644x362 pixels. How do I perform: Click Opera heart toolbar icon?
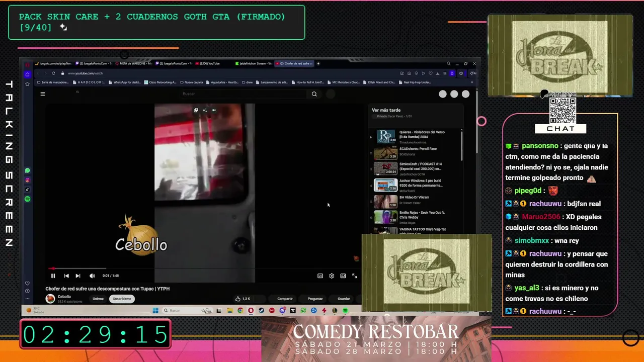click(431, 73)
